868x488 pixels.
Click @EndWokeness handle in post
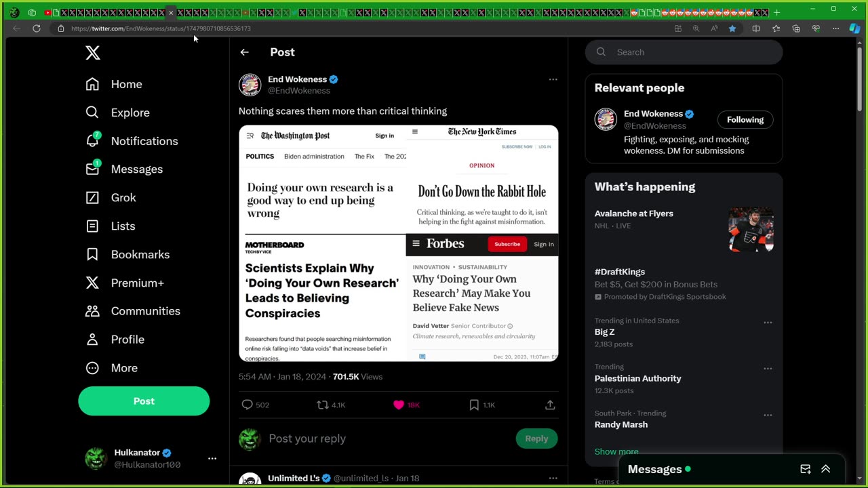pyautogui.click(x=299, y=91)
